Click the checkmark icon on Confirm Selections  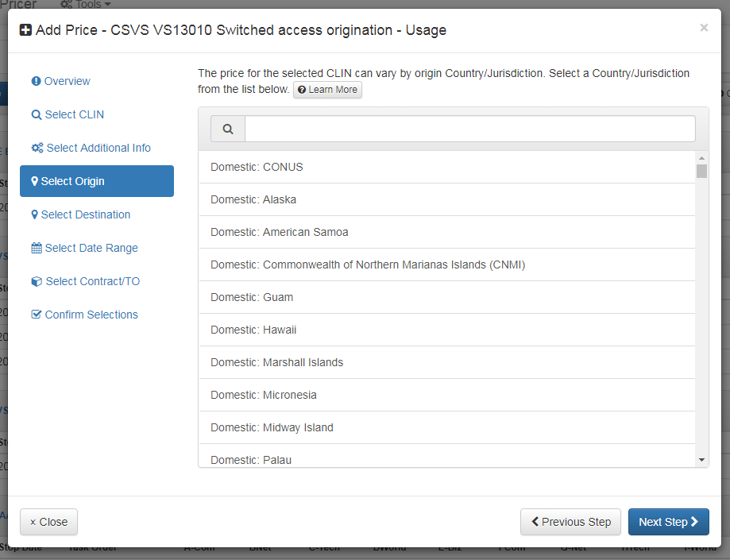(36, 314)
